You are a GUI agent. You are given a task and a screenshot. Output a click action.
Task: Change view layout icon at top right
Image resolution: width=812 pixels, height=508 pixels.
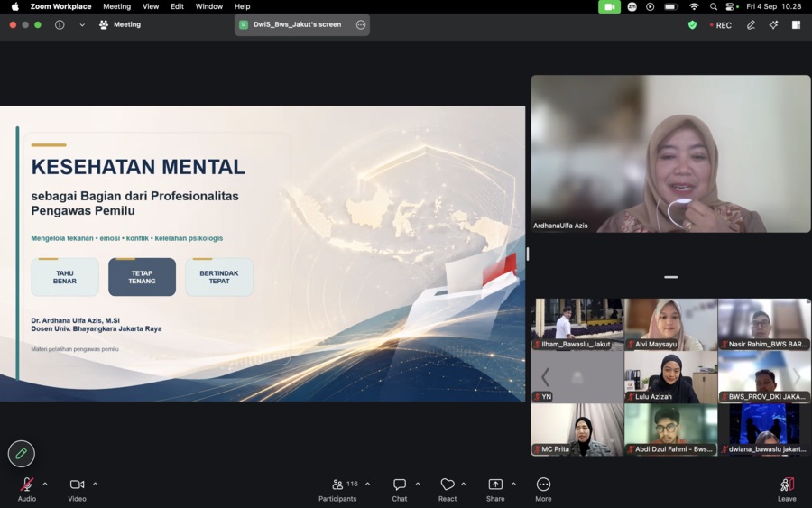[x=796, y=25]
